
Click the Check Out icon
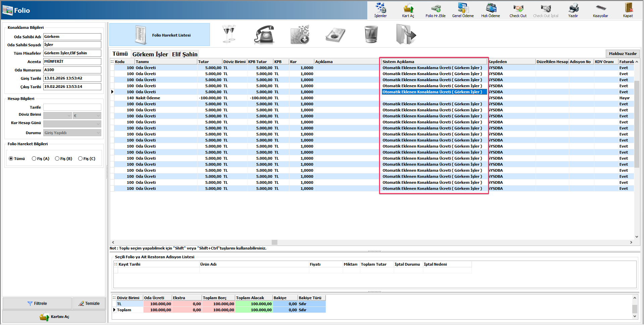518,10
